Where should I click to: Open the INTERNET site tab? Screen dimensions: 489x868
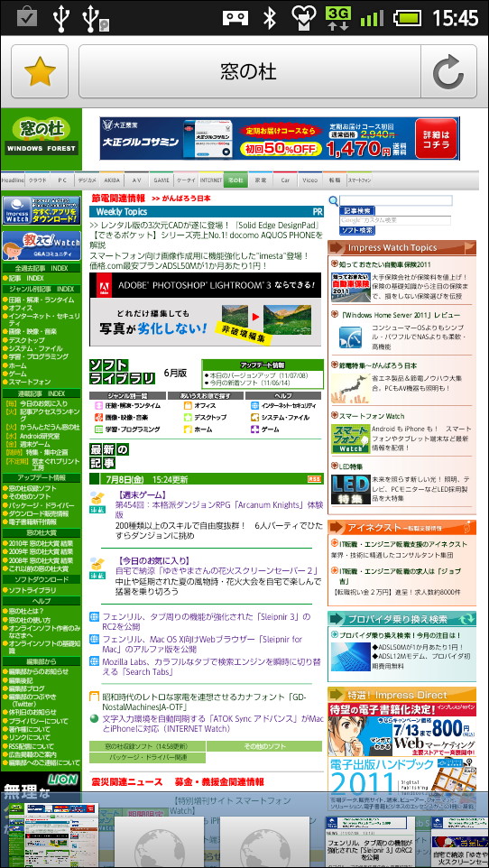coord(211,180)
